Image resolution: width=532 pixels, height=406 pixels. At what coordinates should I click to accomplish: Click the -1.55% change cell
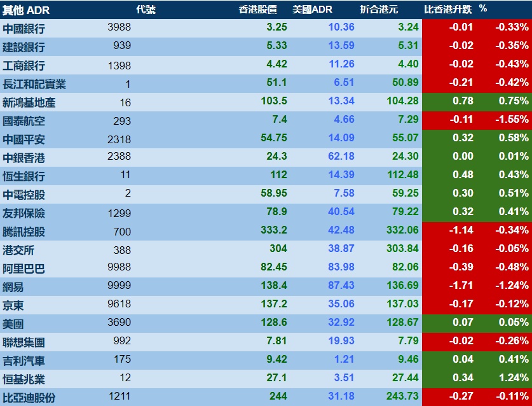pos(512,119)
